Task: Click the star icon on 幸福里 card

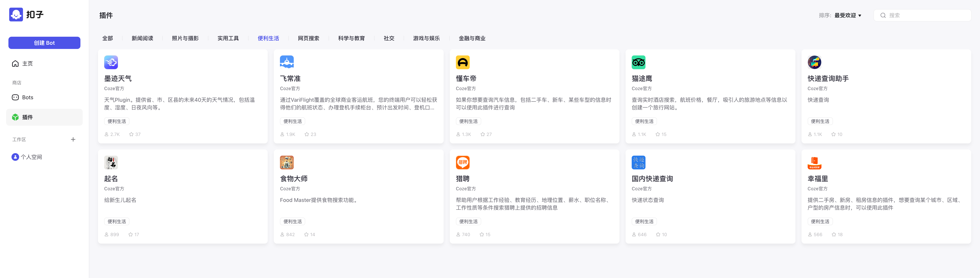Action: [x=834, y=235]
